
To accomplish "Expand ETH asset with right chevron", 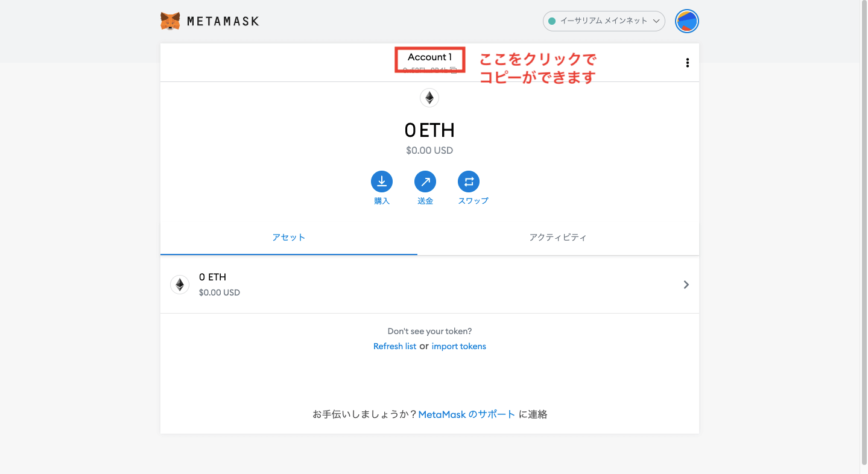I will click(x=686, y=285).
